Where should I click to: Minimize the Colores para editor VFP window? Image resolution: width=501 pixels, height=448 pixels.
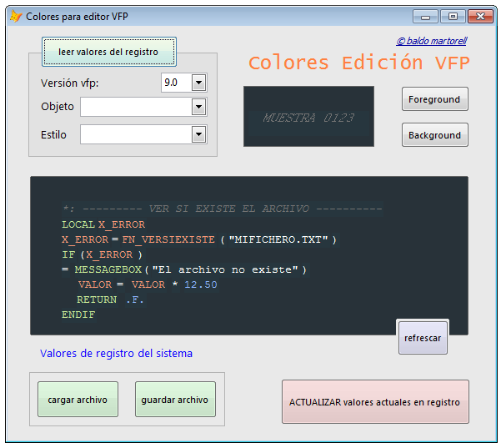pos(425,17)
